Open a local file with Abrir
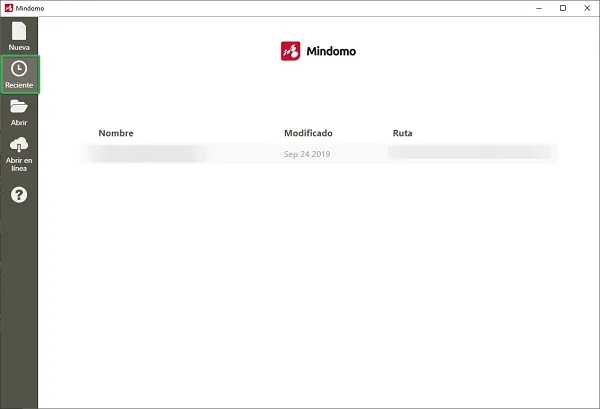This screenshot has height=409, width=600. click(x=19, y=112)
